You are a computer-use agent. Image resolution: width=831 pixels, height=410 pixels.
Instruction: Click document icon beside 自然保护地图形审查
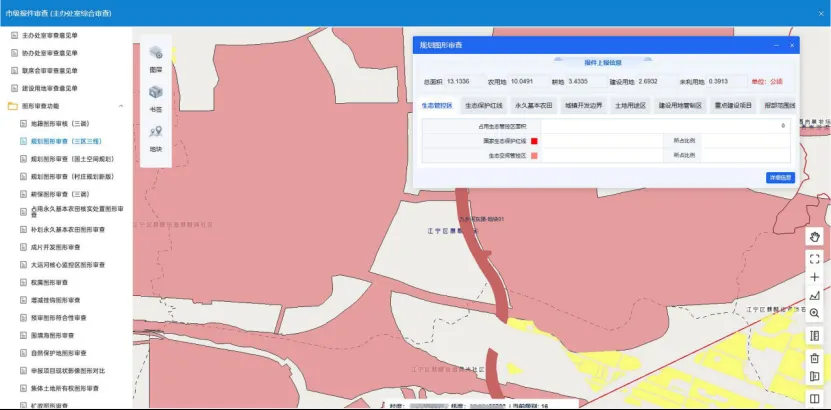(23, 353)
